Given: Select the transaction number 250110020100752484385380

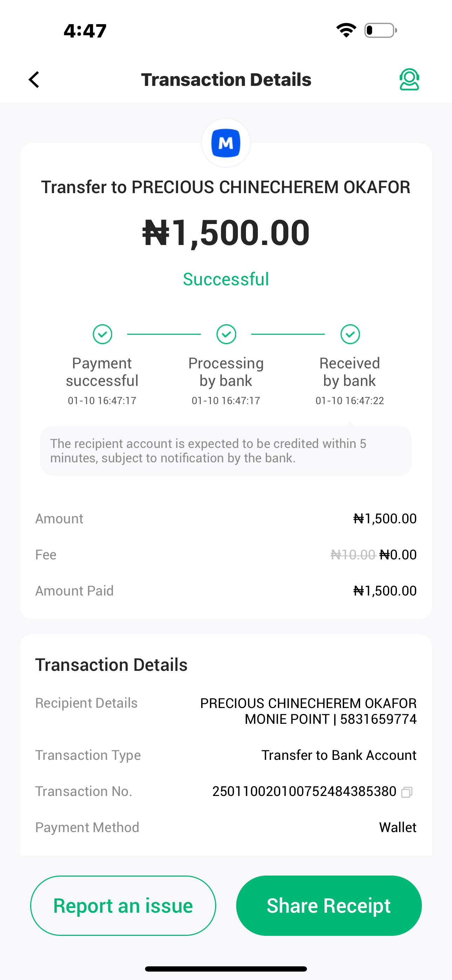Looking at the screenshot, I should tap(304, 792).
